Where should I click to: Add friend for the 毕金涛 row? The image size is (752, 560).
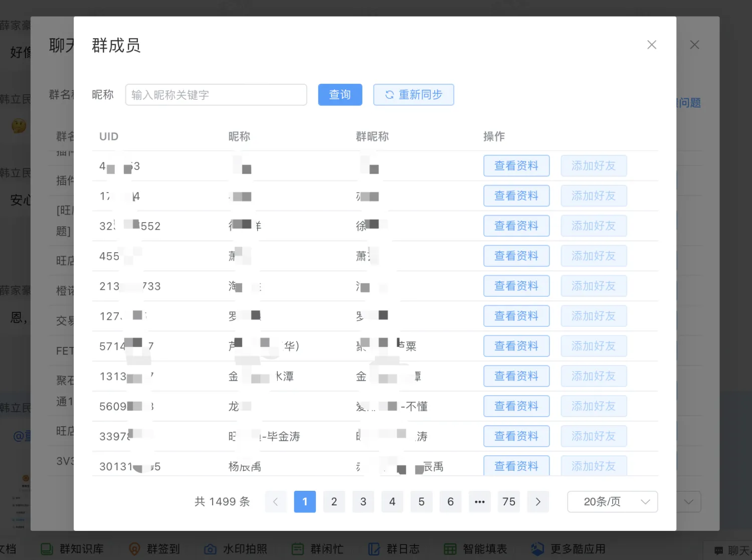pos(594,436)
